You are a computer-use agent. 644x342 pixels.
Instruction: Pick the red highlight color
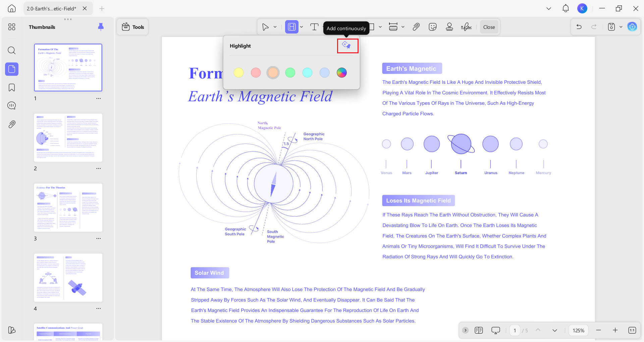tap(256, 72)
